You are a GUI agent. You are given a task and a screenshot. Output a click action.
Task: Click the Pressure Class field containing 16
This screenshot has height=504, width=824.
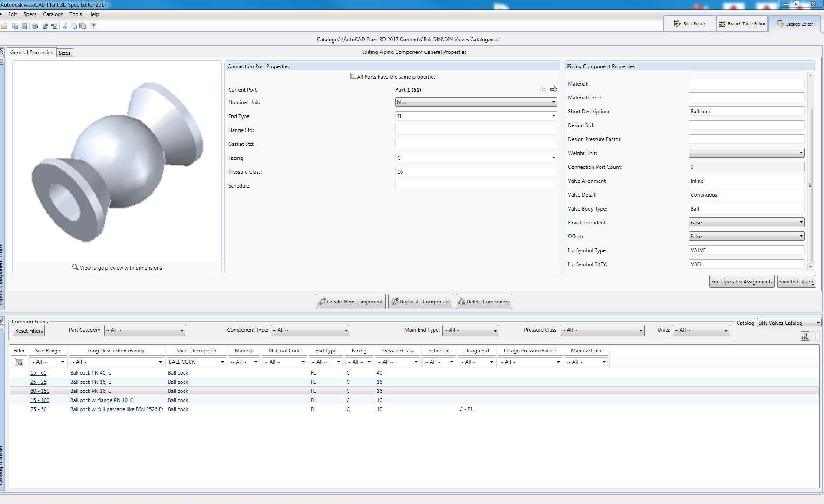click(476, 172)
